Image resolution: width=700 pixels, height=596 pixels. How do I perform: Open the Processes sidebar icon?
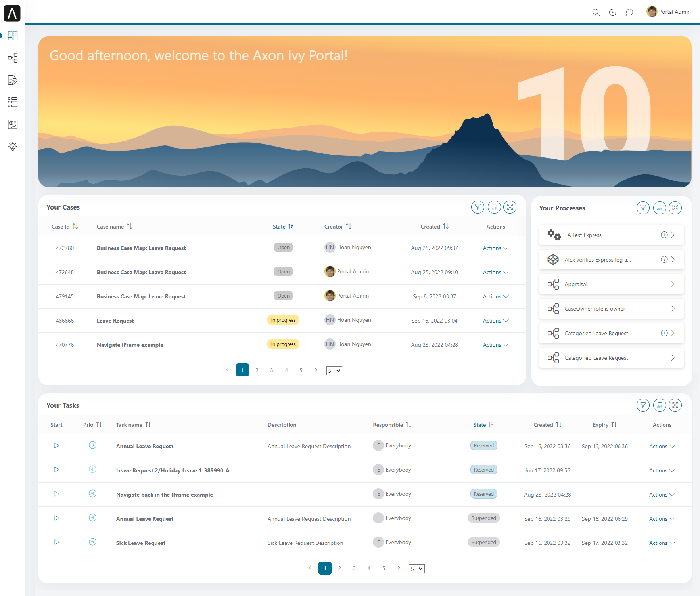pyautogui.click(x=13, y=58)
